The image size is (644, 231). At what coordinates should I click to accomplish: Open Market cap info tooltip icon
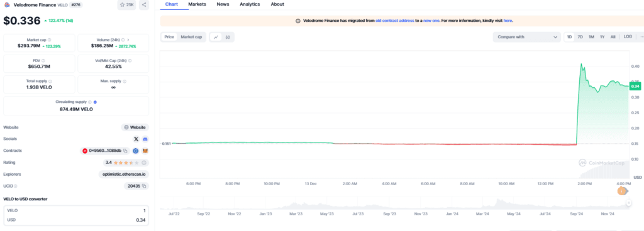[x=49, y=40]
